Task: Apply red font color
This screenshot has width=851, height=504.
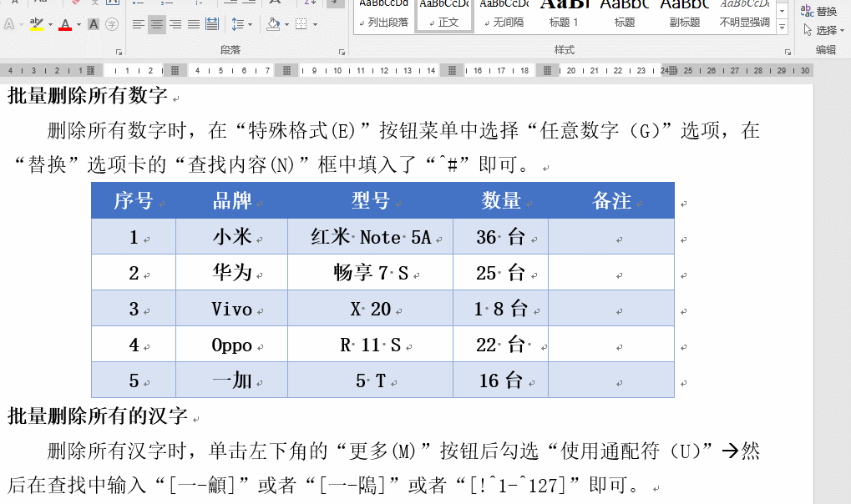Action: [65, 24]
